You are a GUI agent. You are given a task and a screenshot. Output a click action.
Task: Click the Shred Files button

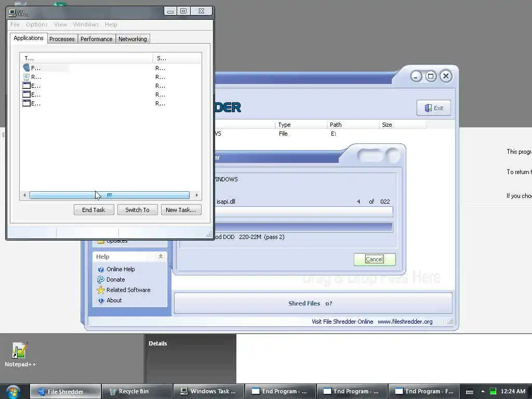[313, 303]
